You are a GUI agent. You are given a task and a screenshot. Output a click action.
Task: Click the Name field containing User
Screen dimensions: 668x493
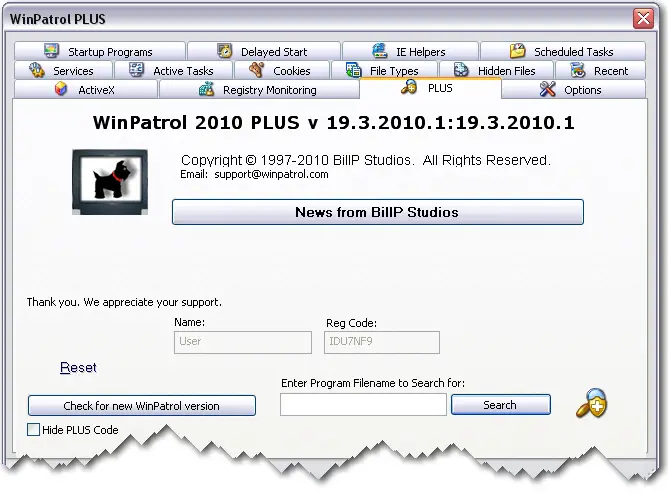click(x=243, y=342)
